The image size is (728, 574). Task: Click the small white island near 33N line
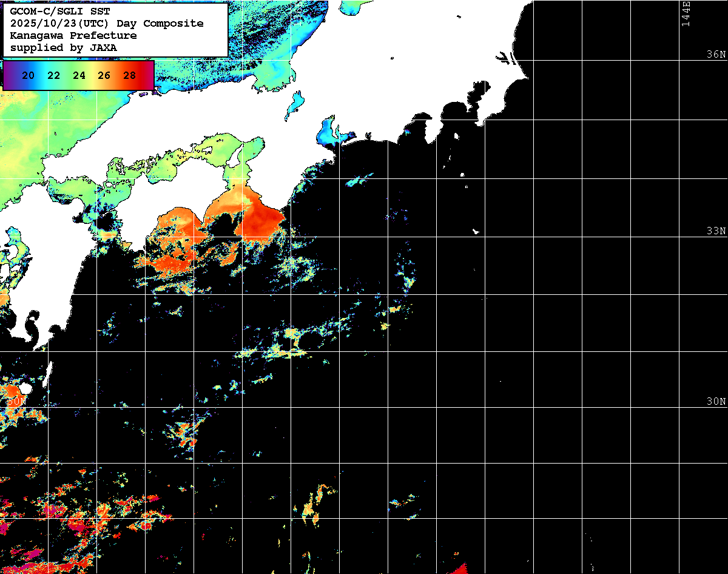(476, 231)
